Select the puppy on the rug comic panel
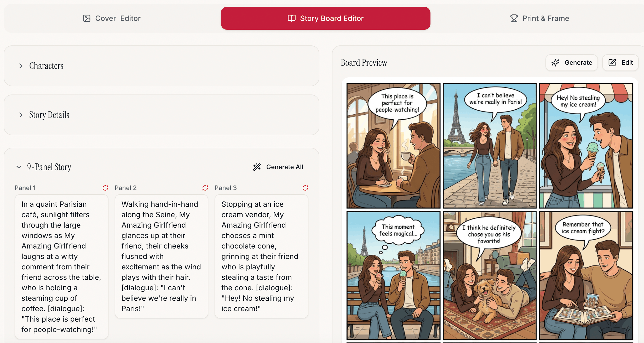Viewport: 644px width, 343px height. (x=490, y=276)
